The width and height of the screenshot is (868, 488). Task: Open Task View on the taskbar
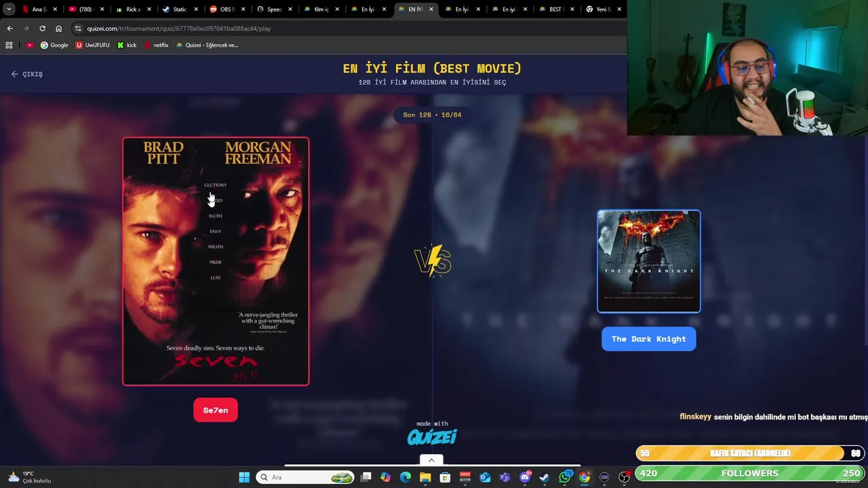366,477
